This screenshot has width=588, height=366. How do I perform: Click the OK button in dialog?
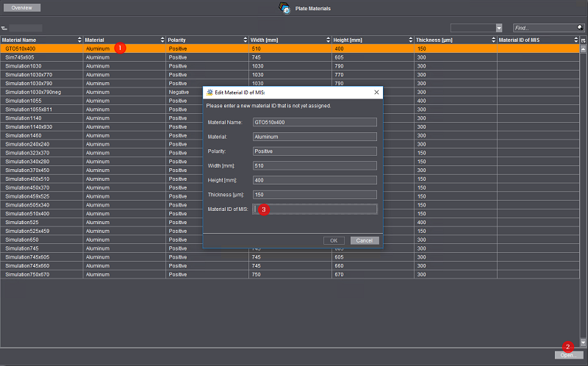(x=333, y=240)
